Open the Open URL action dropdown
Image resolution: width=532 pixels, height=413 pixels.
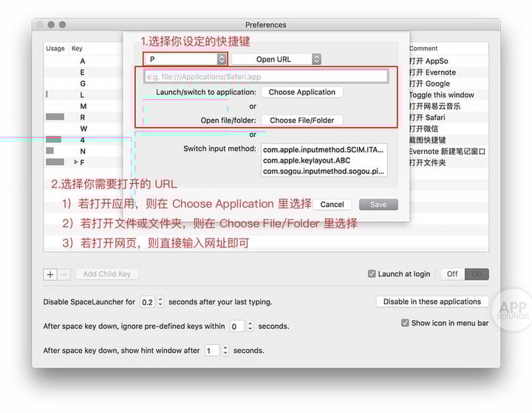coord(276,59)
